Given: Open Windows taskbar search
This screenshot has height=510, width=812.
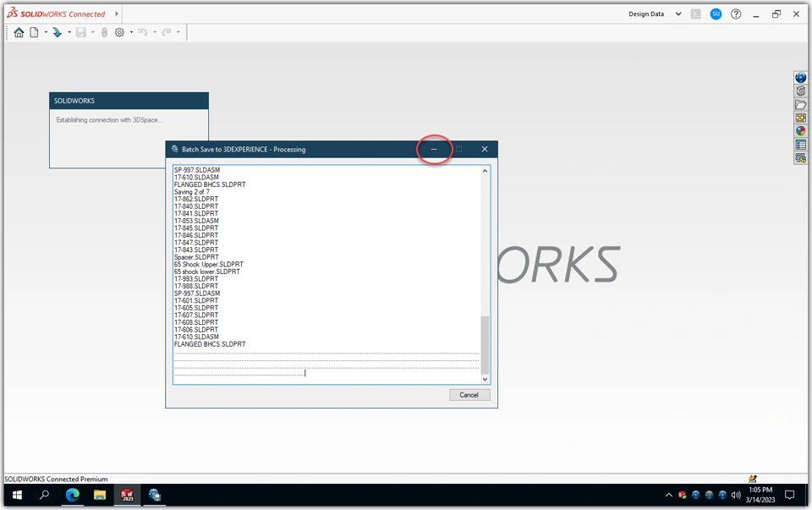Looking at the screenshot, I should tap(45, 496).
